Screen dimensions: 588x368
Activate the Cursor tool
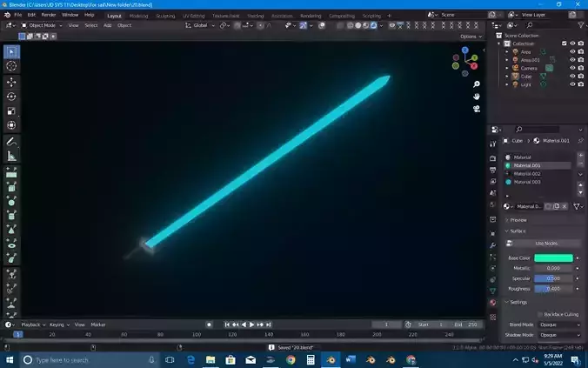click(11, 66)
